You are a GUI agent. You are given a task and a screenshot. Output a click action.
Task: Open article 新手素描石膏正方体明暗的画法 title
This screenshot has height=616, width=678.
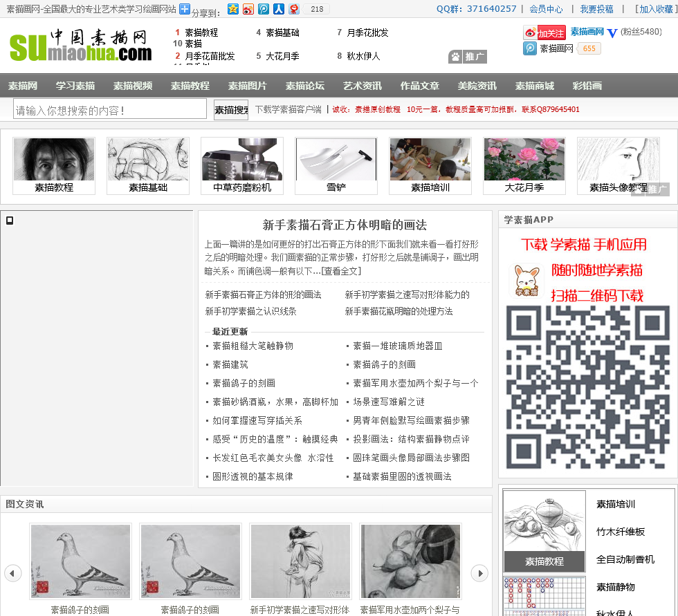pyautogui.click(x=345, y=225)
